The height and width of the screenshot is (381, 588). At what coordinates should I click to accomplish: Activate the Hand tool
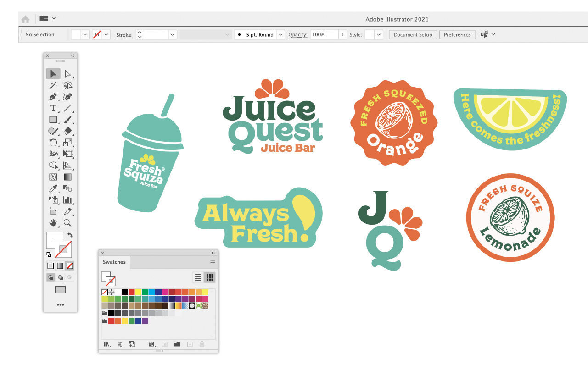tap(53, 223)
